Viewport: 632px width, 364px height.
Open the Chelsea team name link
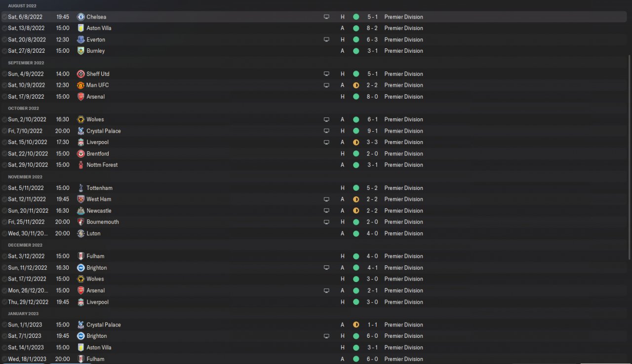point(96,17)
